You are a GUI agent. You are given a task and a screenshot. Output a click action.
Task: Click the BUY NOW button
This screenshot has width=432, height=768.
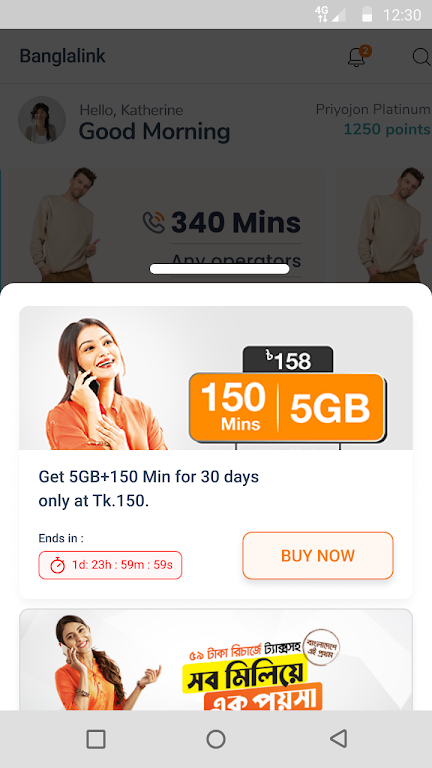(318, 555)
